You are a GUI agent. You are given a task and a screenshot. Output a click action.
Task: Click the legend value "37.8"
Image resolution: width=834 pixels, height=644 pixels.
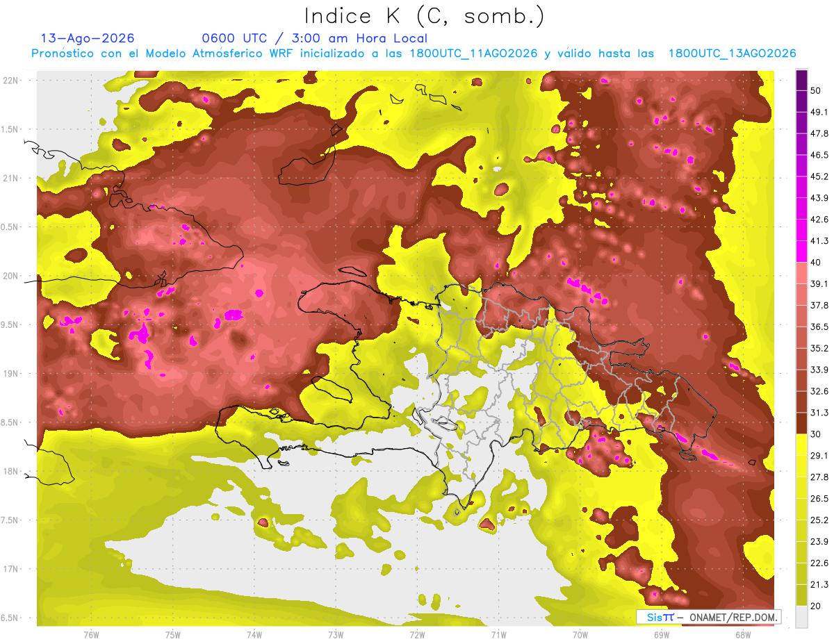[x=819, y=305]
